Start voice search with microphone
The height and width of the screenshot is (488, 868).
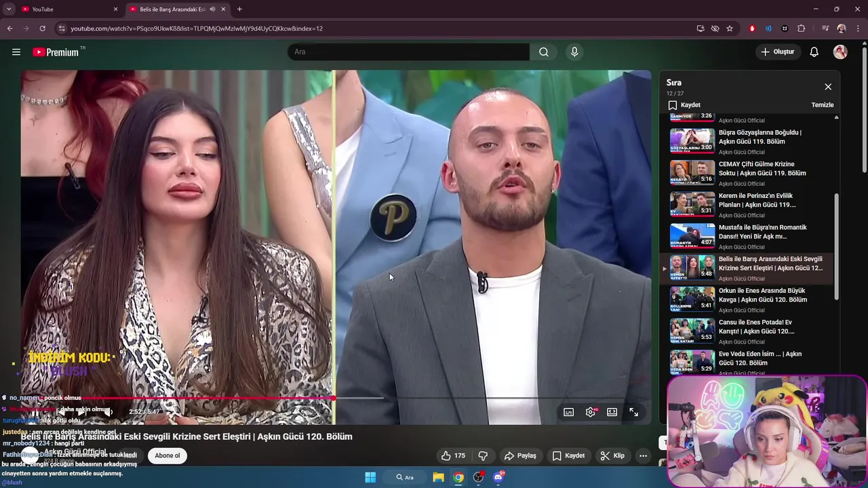pos(574,52)
